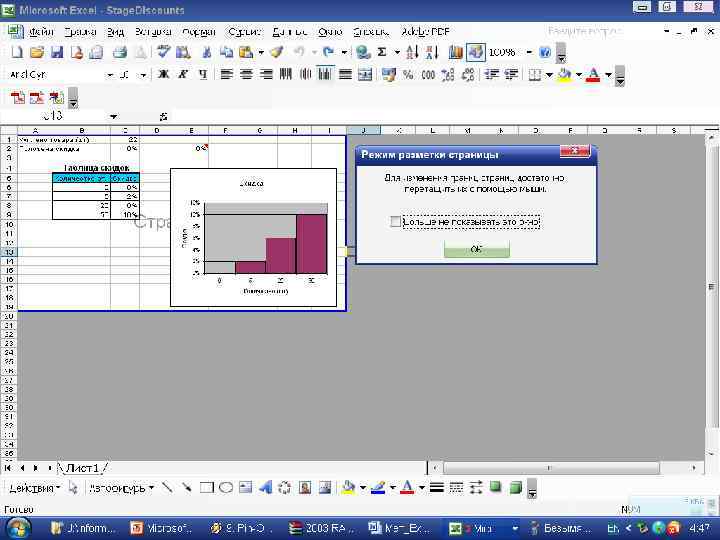720x540 pixels.
Task: Draw a rectangle with the Rectangle tool
Action: [x=207, y=487]
